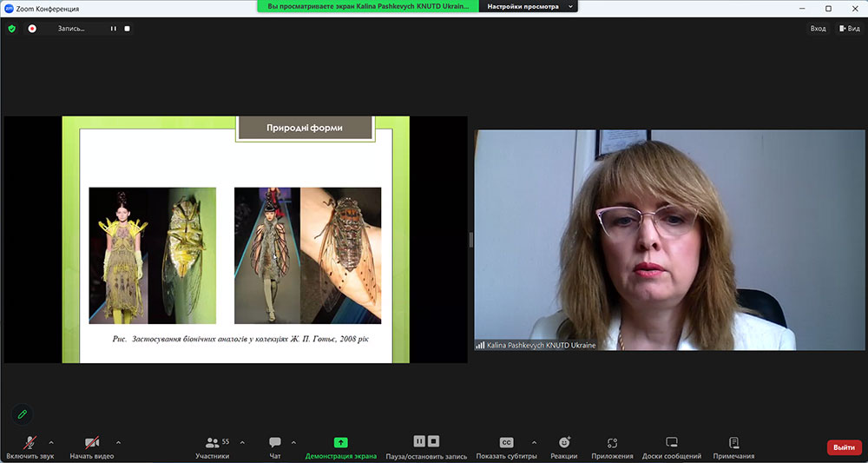Click the green screen-viewing notification banner
The image size is (868, 463).
tap(368, 7)
